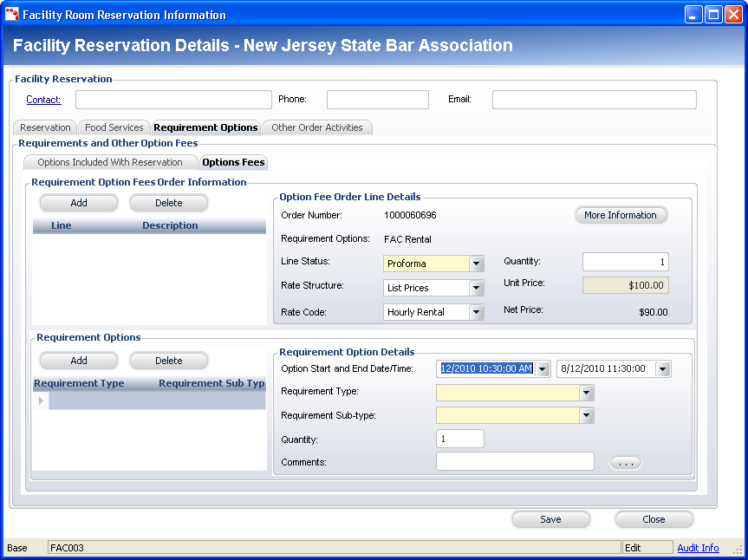Minimize the Facility Room Reservation window

(693, 15)
